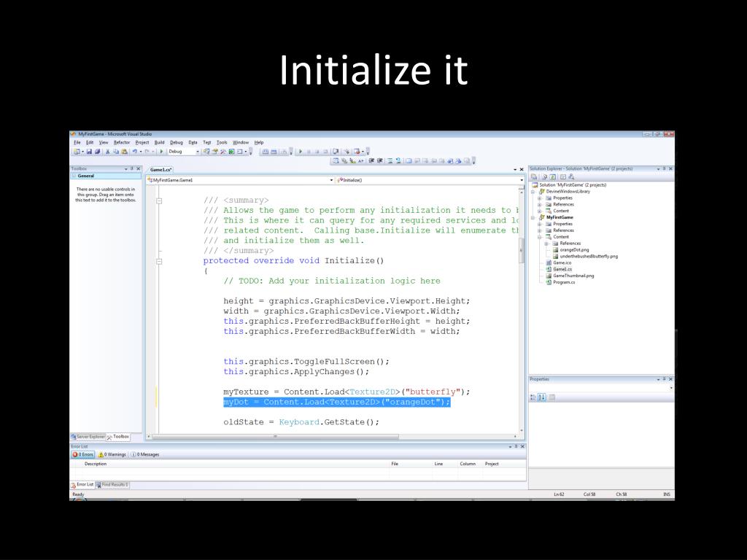
Task: Open the Refactor menu
Action: [x=122, y=142]
